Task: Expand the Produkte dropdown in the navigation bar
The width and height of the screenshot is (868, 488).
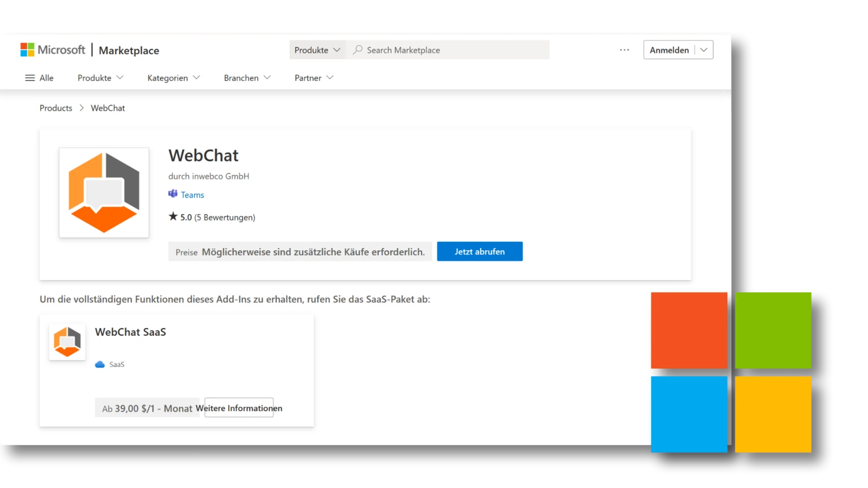Action: [100, 78]
